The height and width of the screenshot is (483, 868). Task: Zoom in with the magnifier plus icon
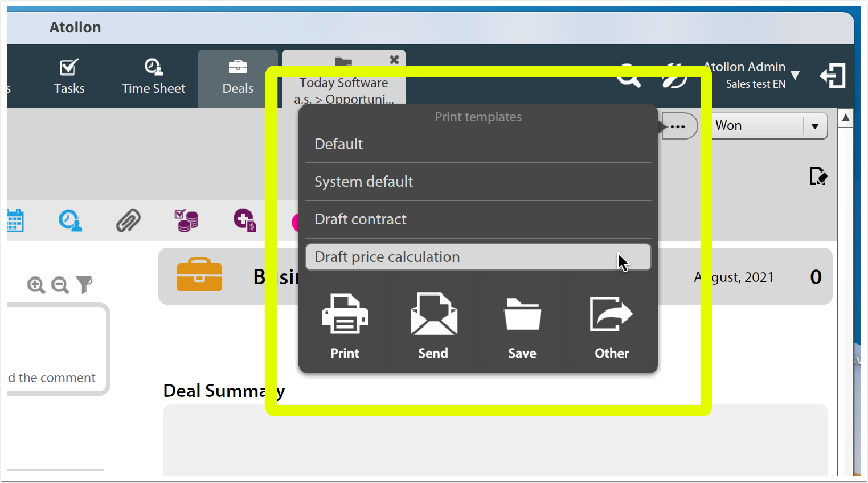click(36, 285)
